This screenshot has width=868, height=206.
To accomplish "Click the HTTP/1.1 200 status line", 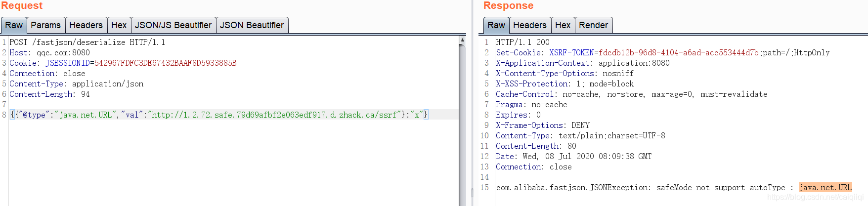I will coord(523,42).
